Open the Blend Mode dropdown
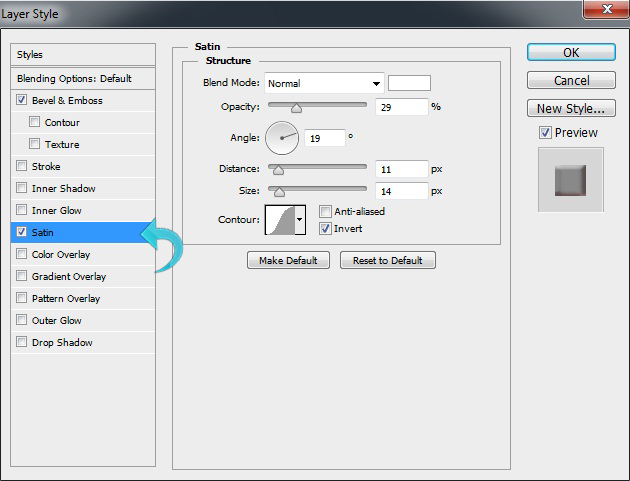 (324, 83)
